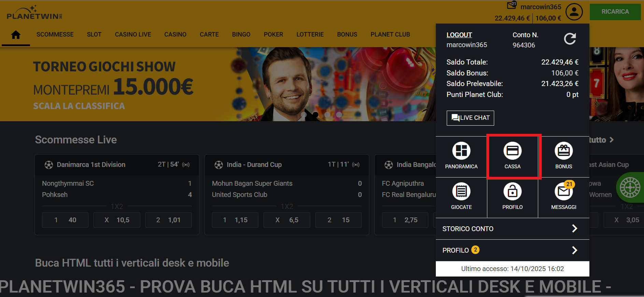The image size is (644, 297).
Task: Open the Casino Live menu item
Action: 133,34
